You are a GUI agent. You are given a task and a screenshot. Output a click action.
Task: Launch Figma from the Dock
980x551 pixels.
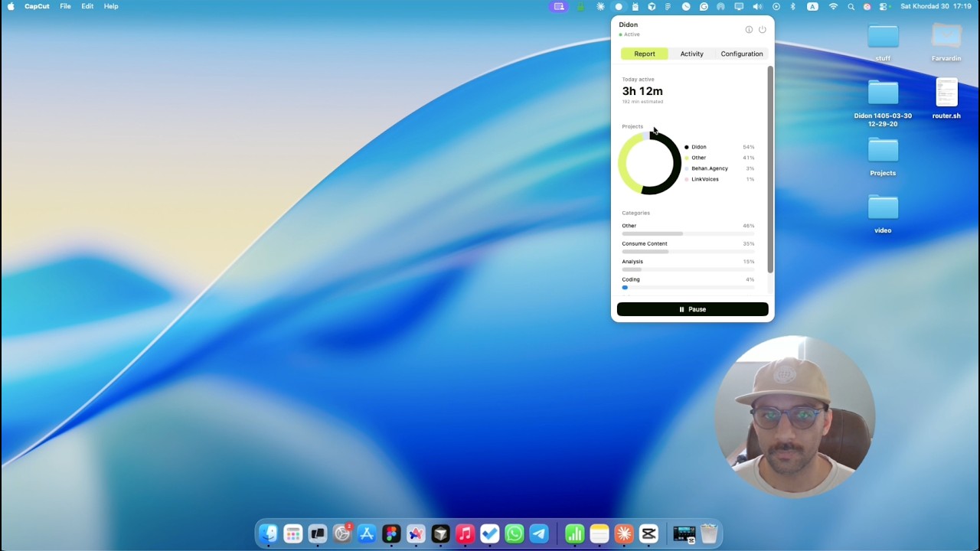391,533
